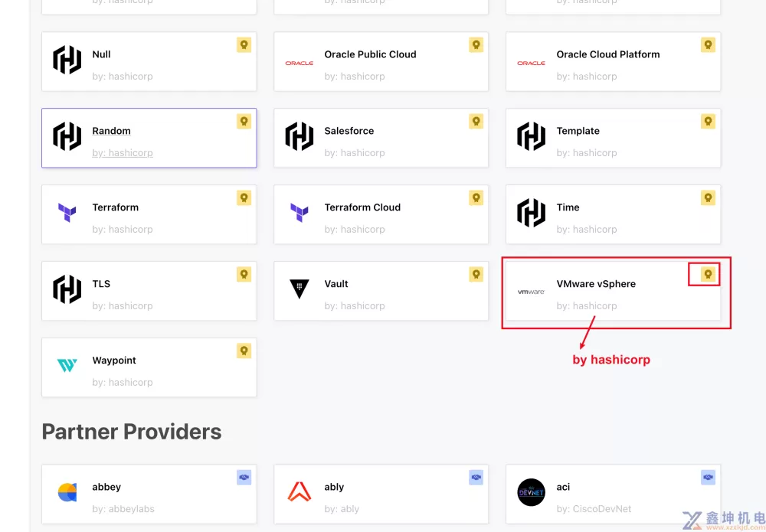Click the official badge on the TLS card
The width and height of the screenshot is (766, 532).
point(244,275)
